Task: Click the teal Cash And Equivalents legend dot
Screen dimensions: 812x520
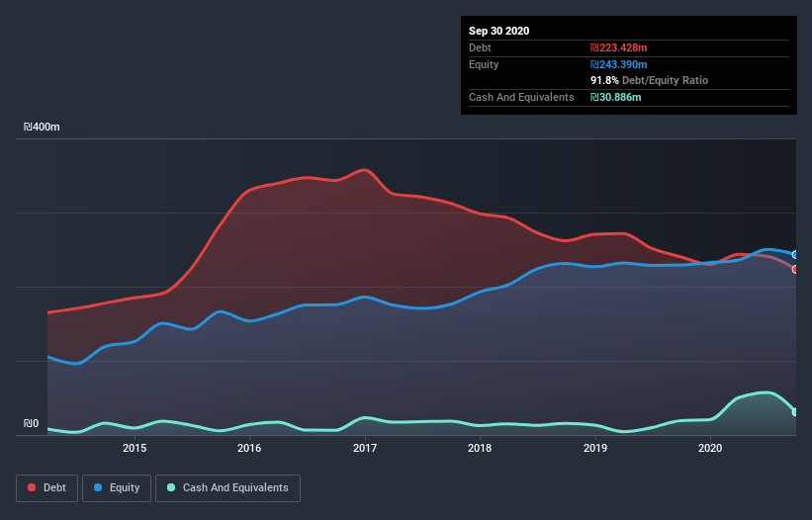Action: 171,487
